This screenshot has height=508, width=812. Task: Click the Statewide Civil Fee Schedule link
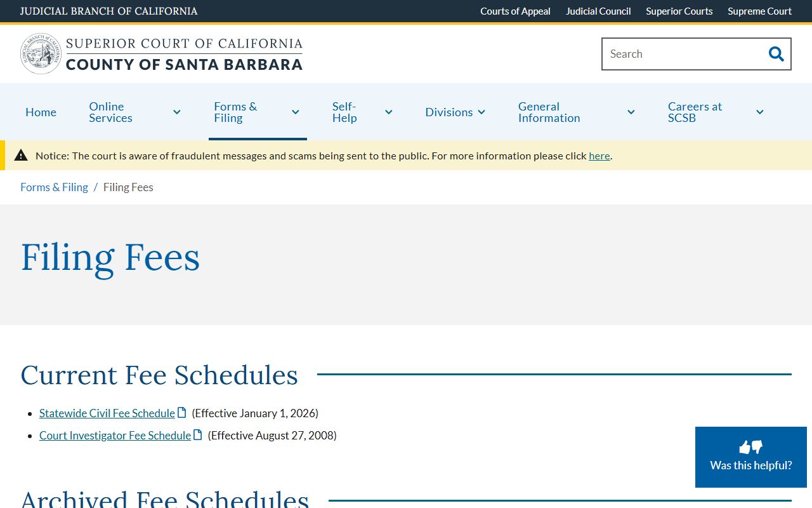point(107,413)
